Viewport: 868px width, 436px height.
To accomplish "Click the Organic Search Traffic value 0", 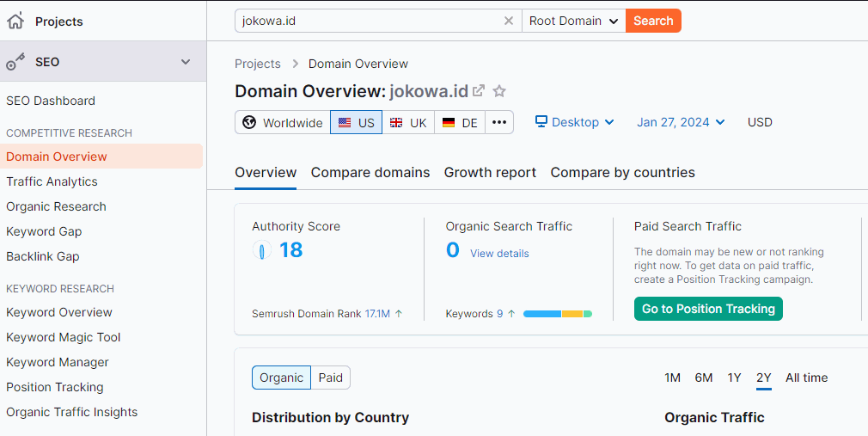I will coord(452,250).
